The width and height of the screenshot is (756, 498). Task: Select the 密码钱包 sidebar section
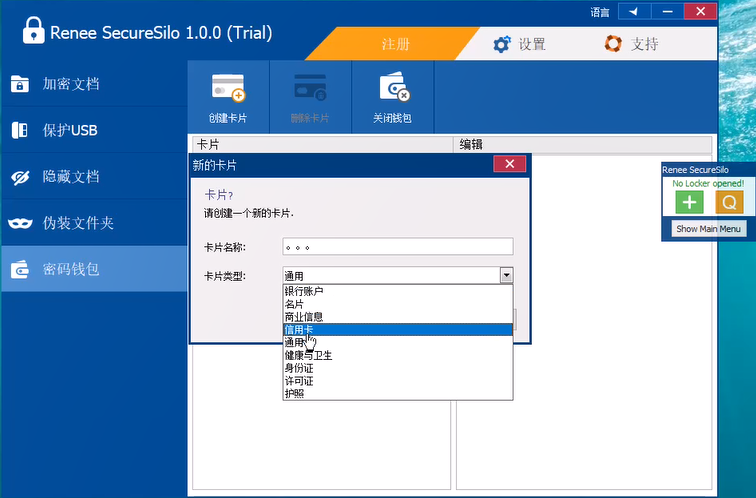click(94, 269)
